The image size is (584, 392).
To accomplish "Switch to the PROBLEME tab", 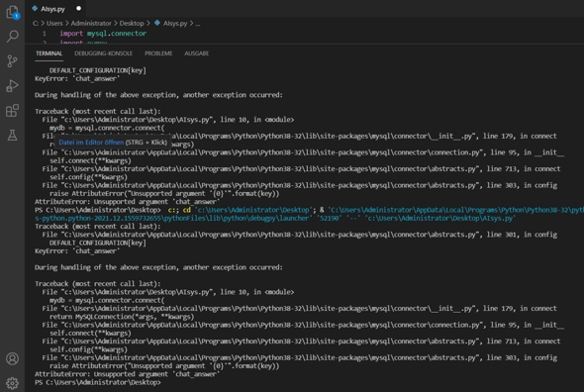I will [158, 53].
